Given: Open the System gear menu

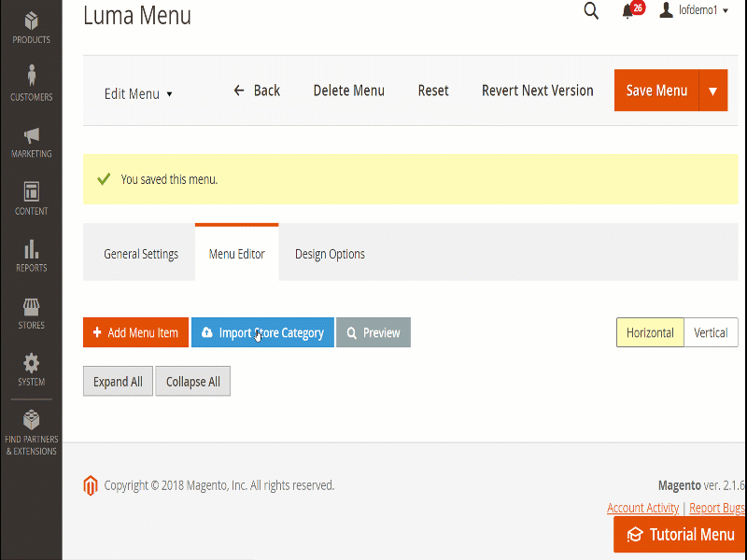Looking at the screenshot, I should click(31, 370).
